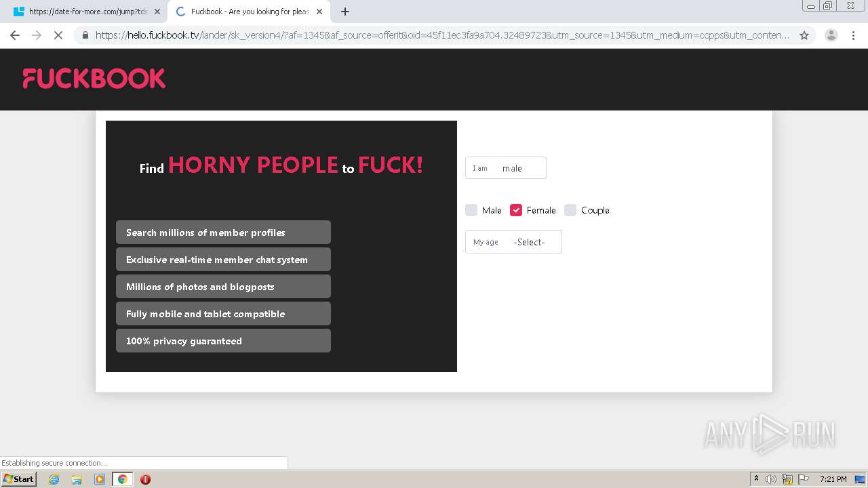Switch to the date-for-more.com tab
This screenshot has height=488, width=868.
(x=87, y=12)
